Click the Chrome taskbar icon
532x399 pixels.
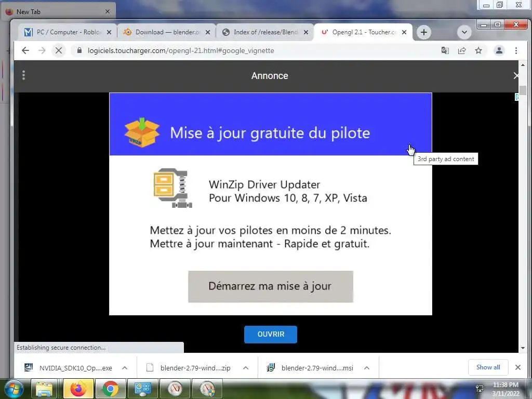click(x=110, y=389)
